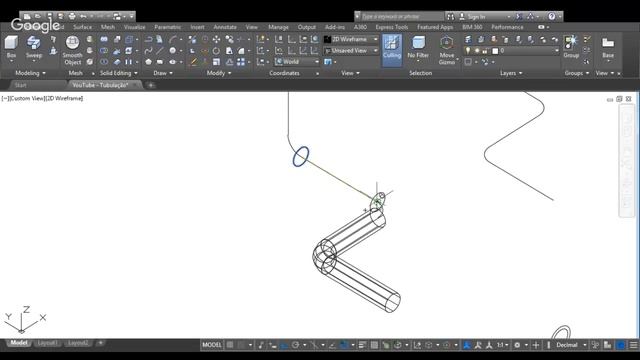Toggle MODEL space button in status bar
Viewport: 640px width, 360px height.
point(212,345)
